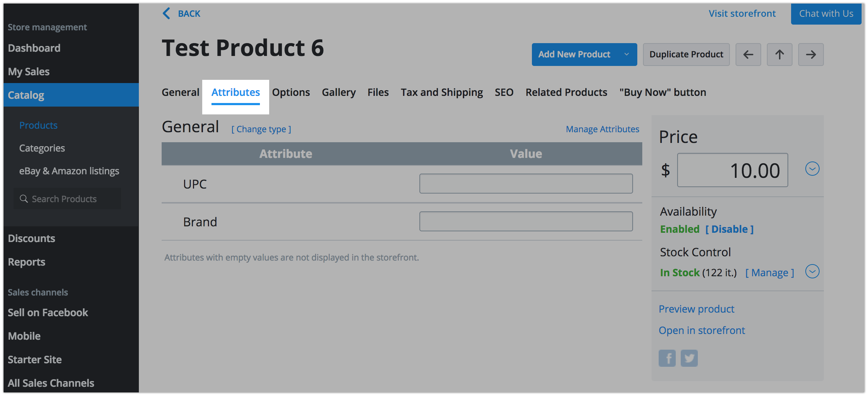Open Tax and Shipping tab
Image resolution: width=868 pixels, height=396 pixels.
tap(441, 92)
